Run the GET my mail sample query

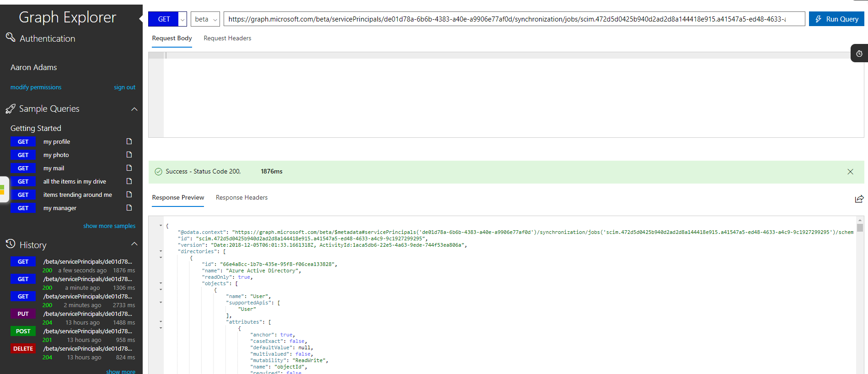pyautogui.click(x=23, y=168)
